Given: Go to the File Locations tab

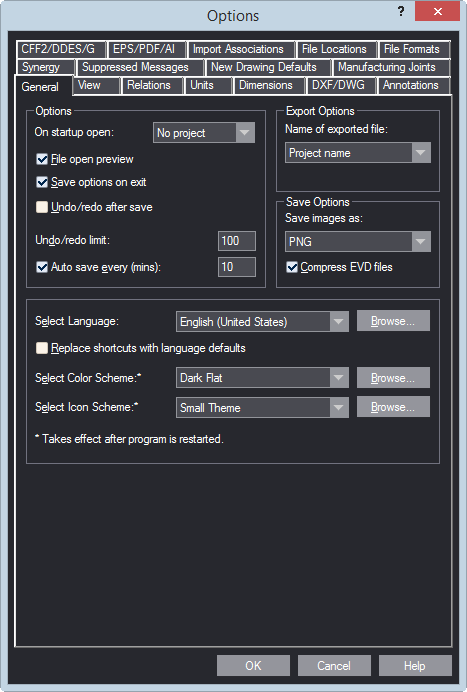Looking at the screenshot, I should coord(337,49).
